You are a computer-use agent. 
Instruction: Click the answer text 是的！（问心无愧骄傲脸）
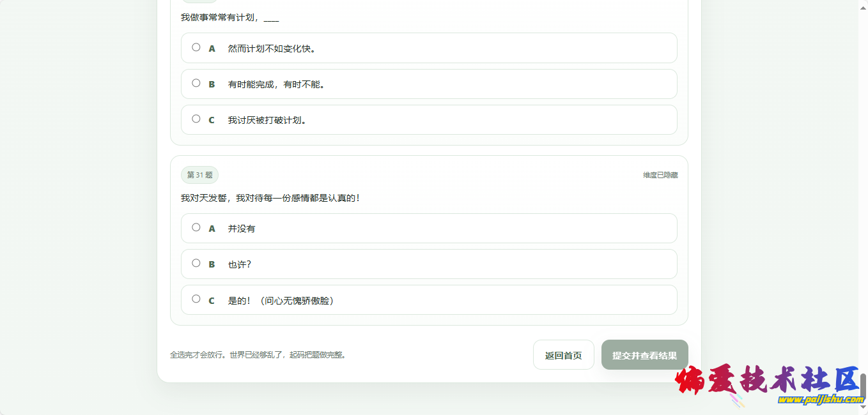coord(281,300)
